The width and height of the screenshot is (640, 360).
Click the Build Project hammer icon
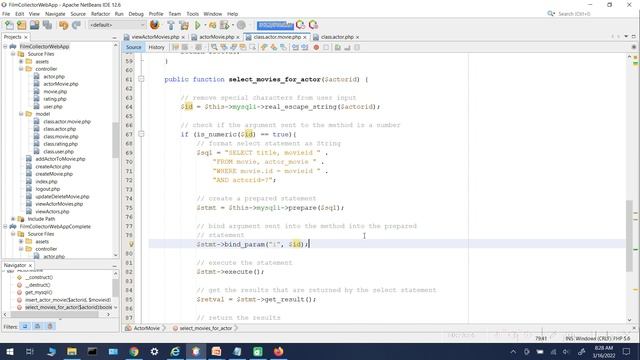click(x=171, y=25)
